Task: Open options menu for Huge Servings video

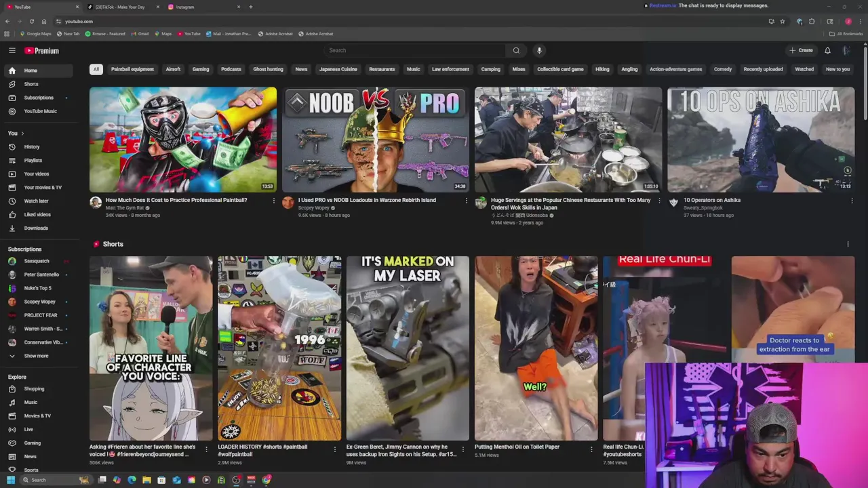Action: point(659,201)
